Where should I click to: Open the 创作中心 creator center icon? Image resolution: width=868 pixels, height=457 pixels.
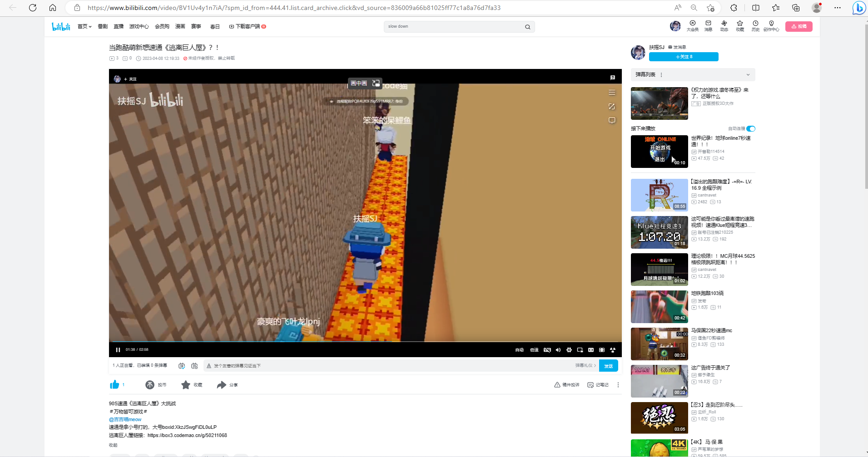coord(771,26)
